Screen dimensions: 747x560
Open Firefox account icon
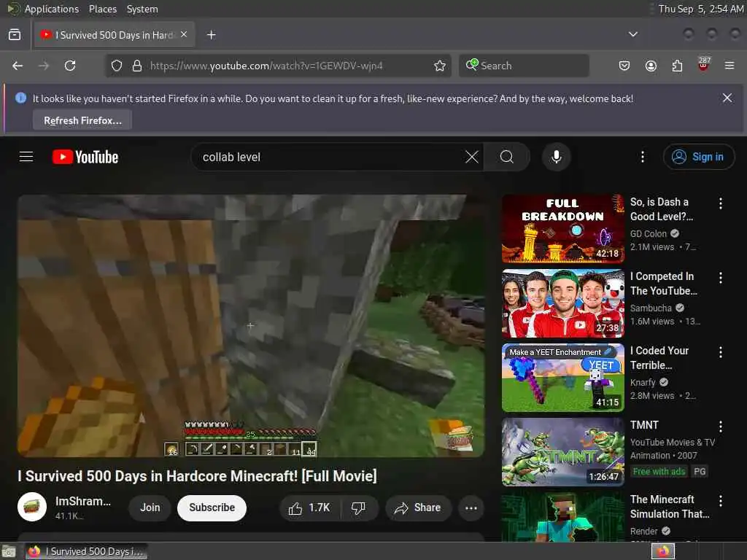(651, 66)
